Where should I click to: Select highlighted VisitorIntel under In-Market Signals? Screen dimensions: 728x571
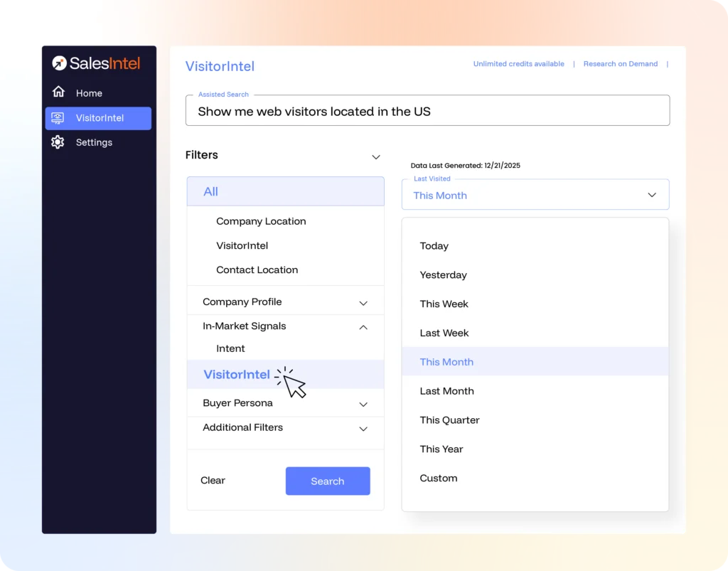coord(286,374)
